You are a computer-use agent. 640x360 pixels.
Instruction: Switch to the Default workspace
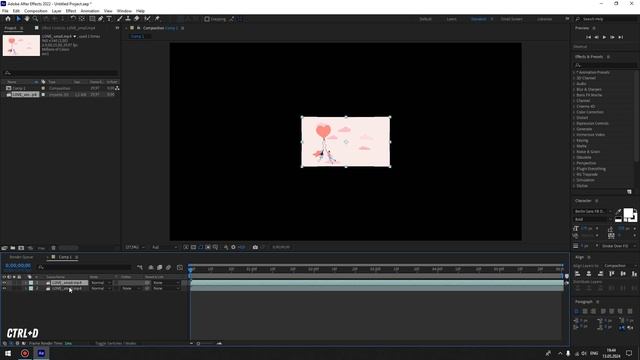tap(425, 19)
